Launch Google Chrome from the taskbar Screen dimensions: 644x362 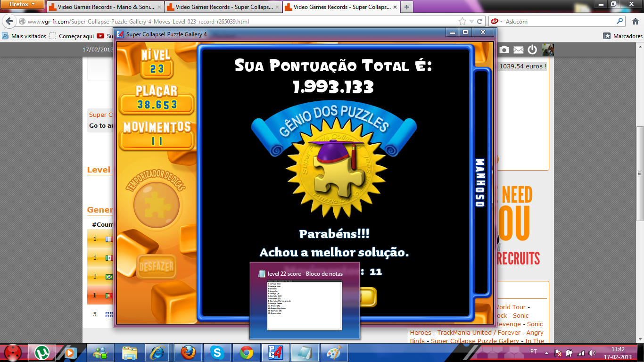click(246, 352)
